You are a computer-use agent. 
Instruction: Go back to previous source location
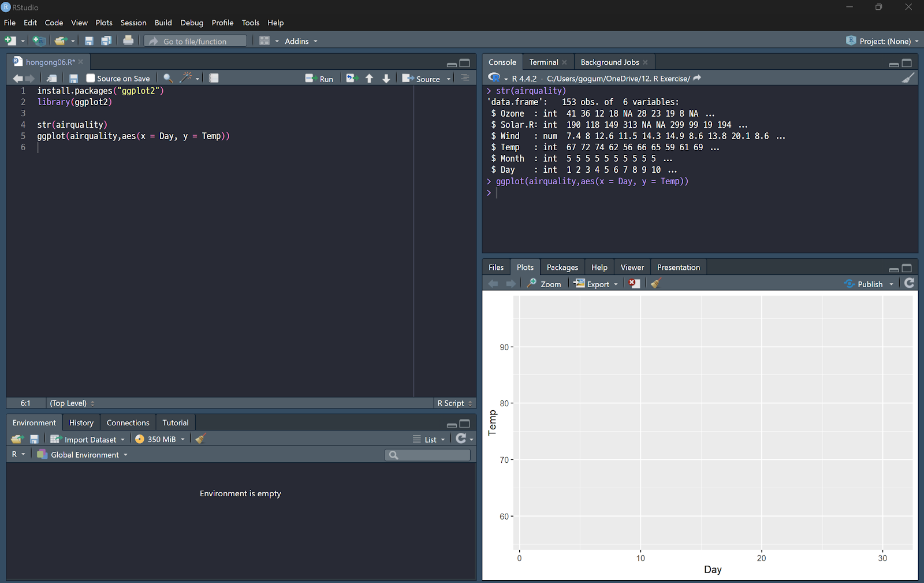click(17, 79)
